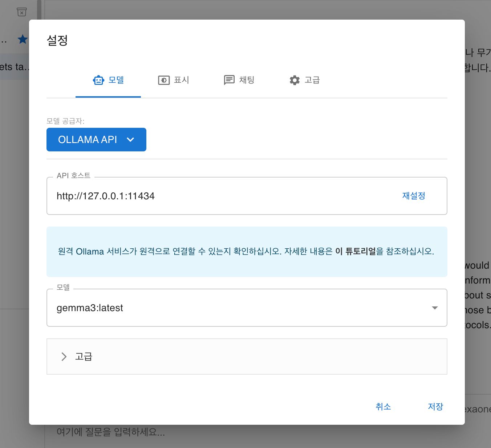
Task: Click the chevron arrow in the provider button
Action: 130,139
